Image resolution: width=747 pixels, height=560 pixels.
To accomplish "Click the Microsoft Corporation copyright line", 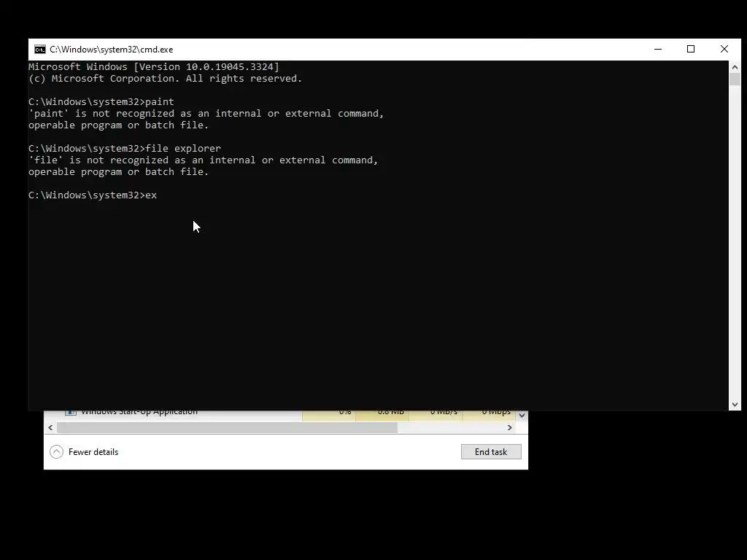I will [x=166, y=79].
